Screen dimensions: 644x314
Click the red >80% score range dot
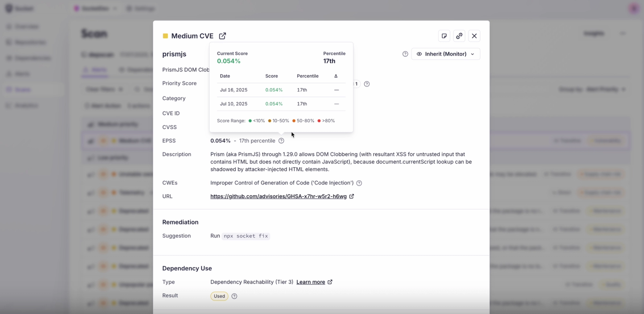319,121
